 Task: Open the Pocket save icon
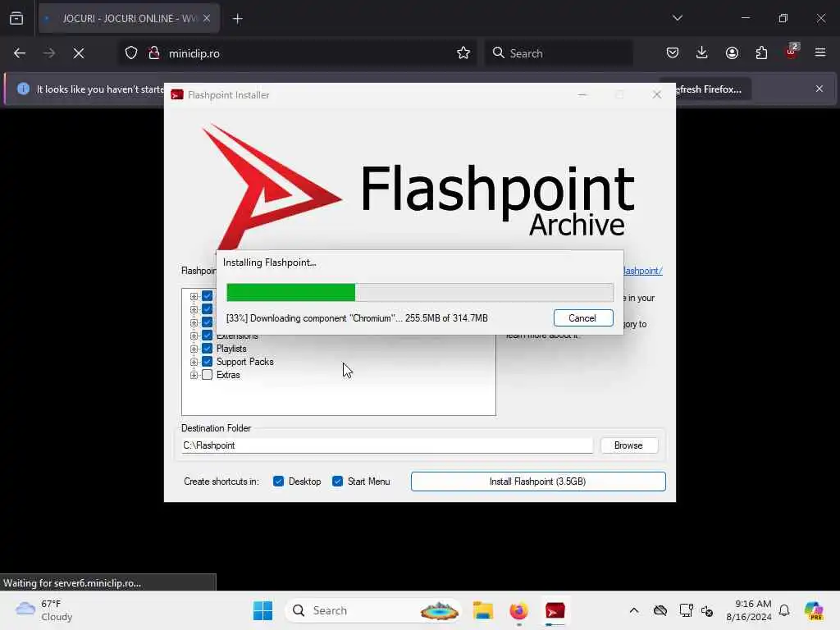click(673, 53)
